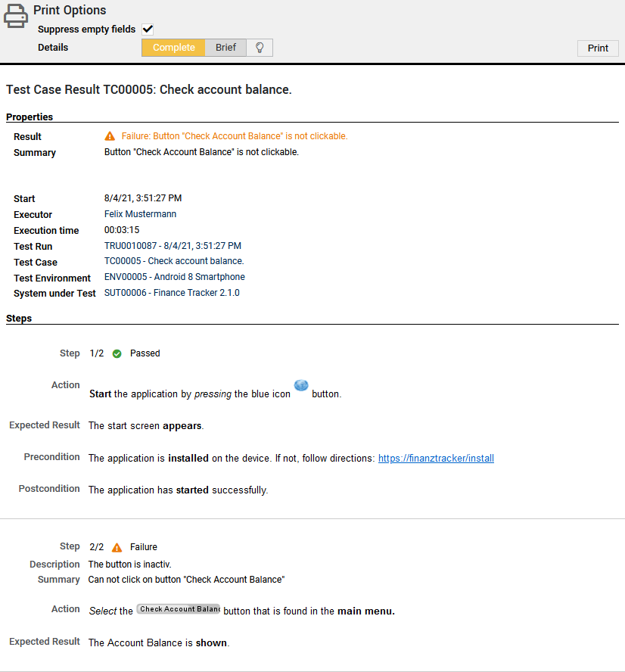Viewport: 625px width, 672px height.
Task: Click the Steps section header
Action: (x=18, y=318)
